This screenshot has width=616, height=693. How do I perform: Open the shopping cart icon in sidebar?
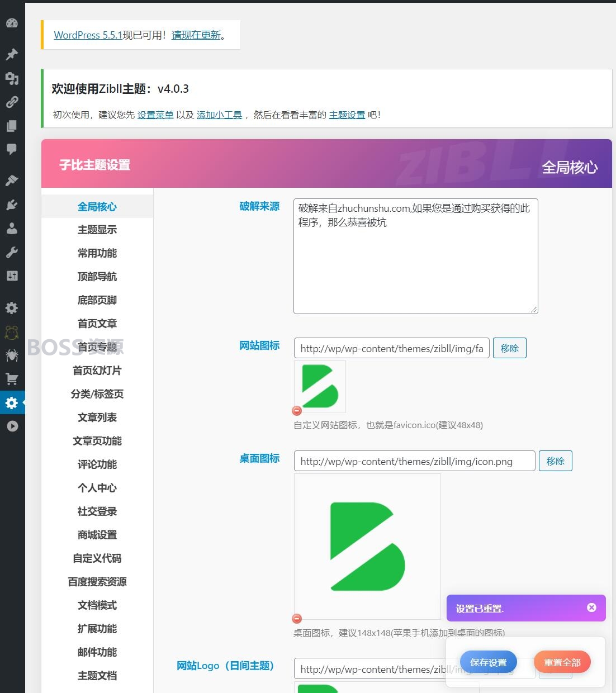pos(12,379)
